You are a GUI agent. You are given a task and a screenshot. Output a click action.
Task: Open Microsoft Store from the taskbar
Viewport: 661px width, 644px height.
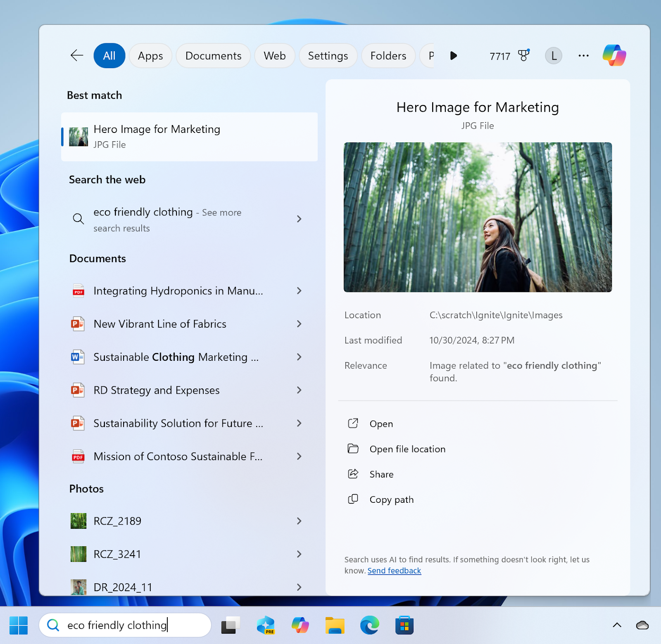point(404,625)
